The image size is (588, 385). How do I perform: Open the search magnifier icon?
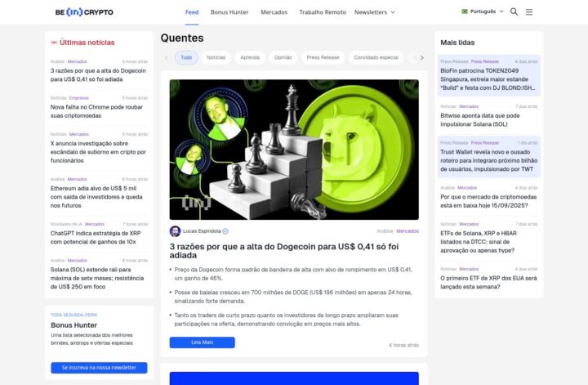point(514,12)
